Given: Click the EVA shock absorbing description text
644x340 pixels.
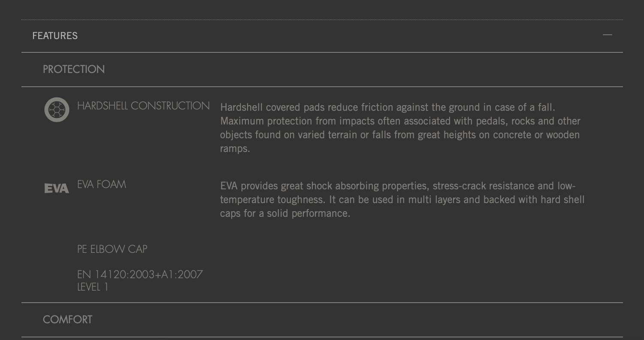Looking at the screenshot, I should 402,200.
